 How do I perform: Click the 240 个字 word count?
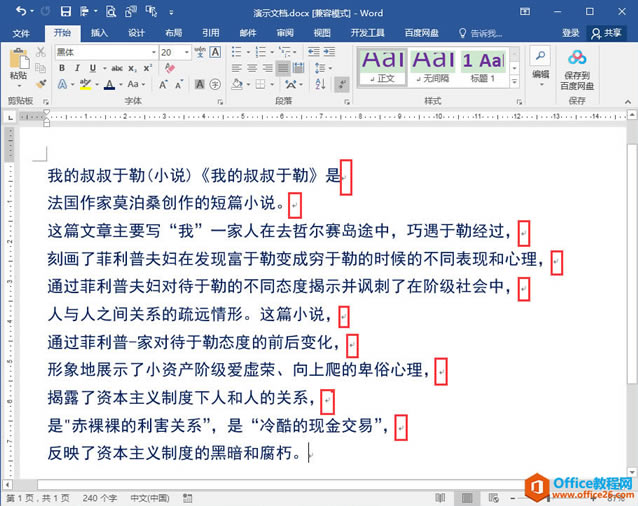tap(100, 498)
